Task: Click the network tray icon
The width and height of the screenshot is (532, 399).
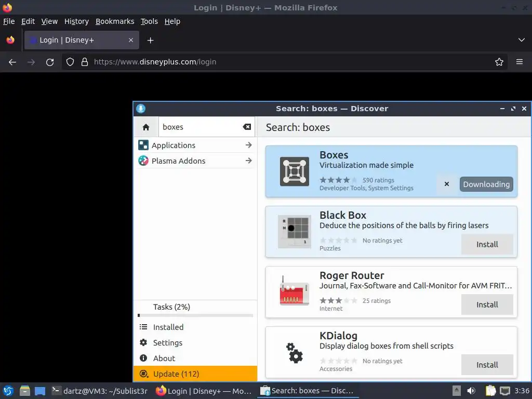Action: [505, 391]
